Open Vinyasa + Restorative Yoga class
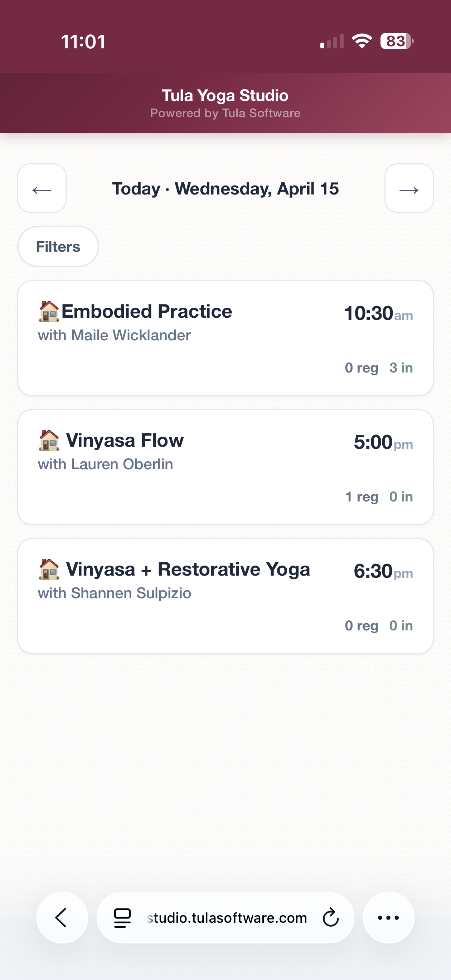 pos(225,596)
